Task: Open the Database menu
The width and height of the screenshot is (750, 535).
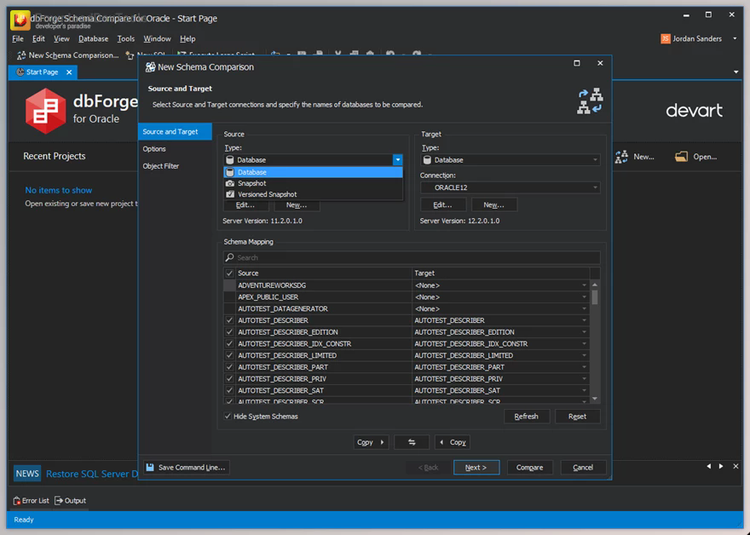Action: point(93,39)
